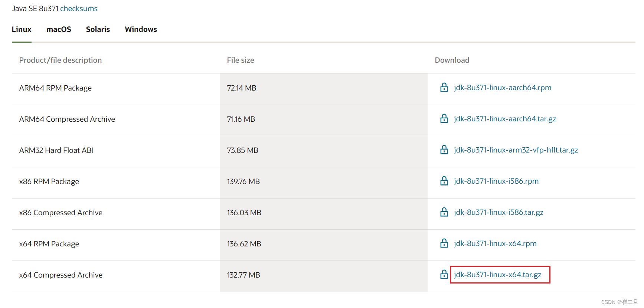644x308 pixels.
Task: Select the ARM32 Hard Float ABI label
Action: (x=56, y=150)
